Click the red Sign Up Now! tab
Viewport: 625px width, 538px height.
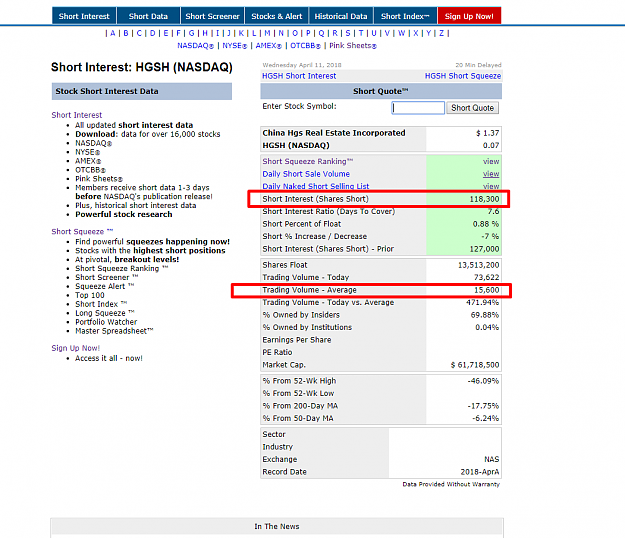click(469, 16)
